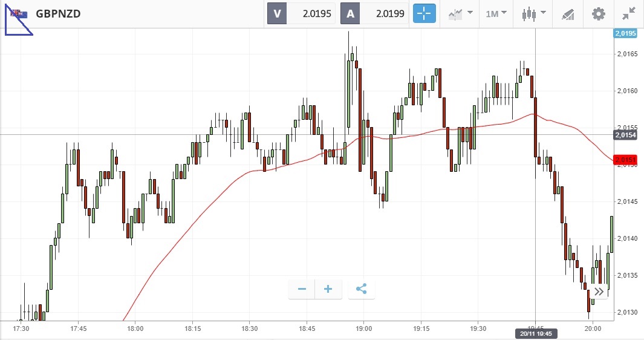644x340 pixels.
Task: Open the candlestick chart type dropdown
Action: point(533,13)
